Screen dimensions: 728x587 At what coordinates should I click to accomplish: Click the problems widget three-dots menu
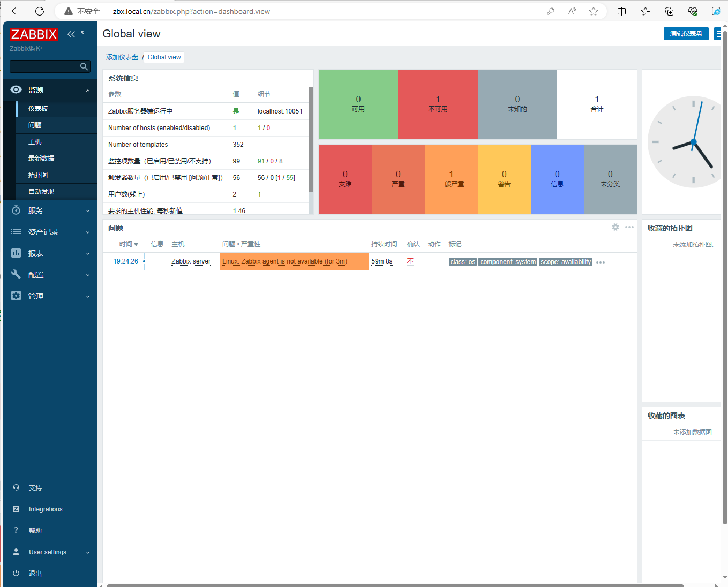pyautogui.click(x=629, y=228)
